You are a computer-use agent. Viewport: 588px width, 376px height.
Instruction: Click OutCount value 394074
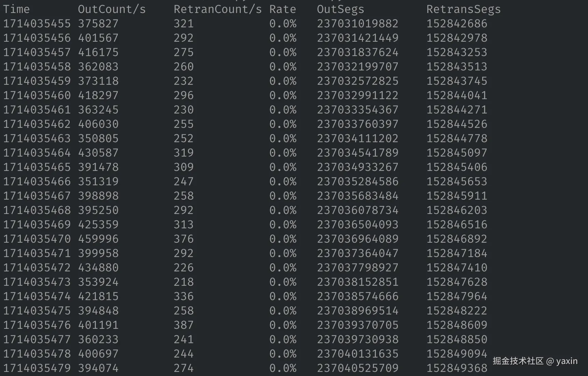[x=98, y=368]
